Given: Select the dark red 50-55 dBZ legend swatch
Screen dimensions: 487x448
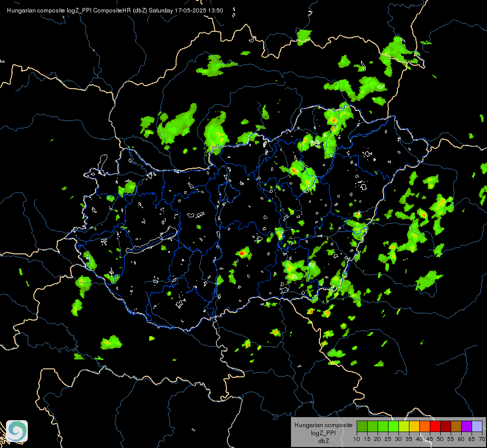Looking at the screenshot, I should (446, 426).
